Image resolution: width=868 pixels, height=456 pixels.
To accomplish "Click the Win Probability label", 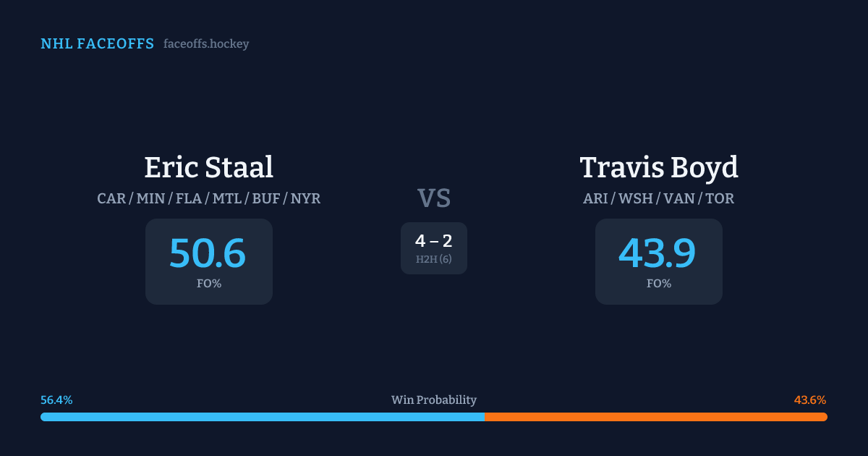I will coord(434,400).
